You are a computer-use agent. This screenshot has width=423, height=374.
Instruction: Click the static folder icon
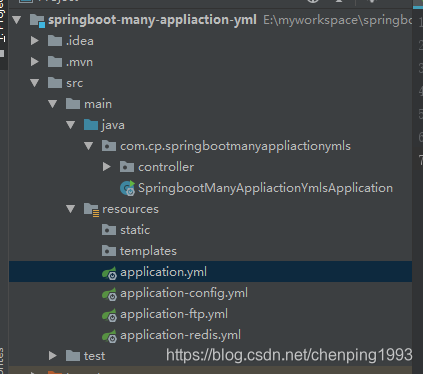click(x=109, y=230)
